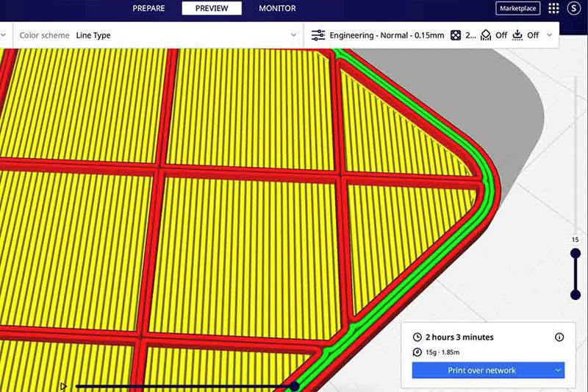Screen dimensions: 588x392
Task: Click Print over network button
Action: (481, 370)
